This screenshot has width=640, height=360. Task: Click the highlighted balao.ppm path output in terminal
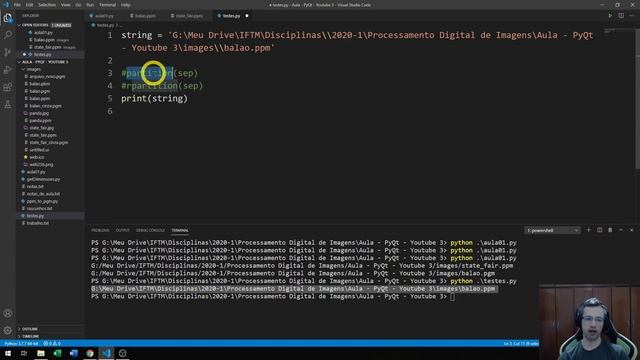293,289
